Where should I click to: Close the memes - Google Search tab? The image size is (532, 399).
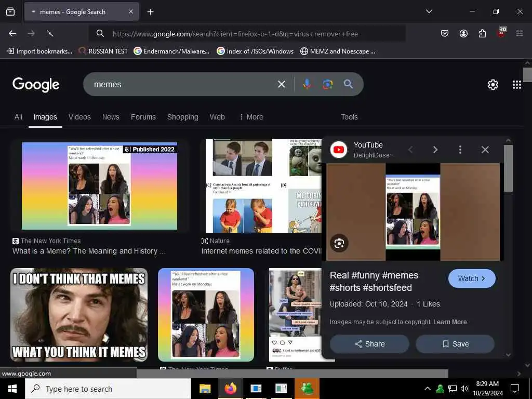point(131,12)
